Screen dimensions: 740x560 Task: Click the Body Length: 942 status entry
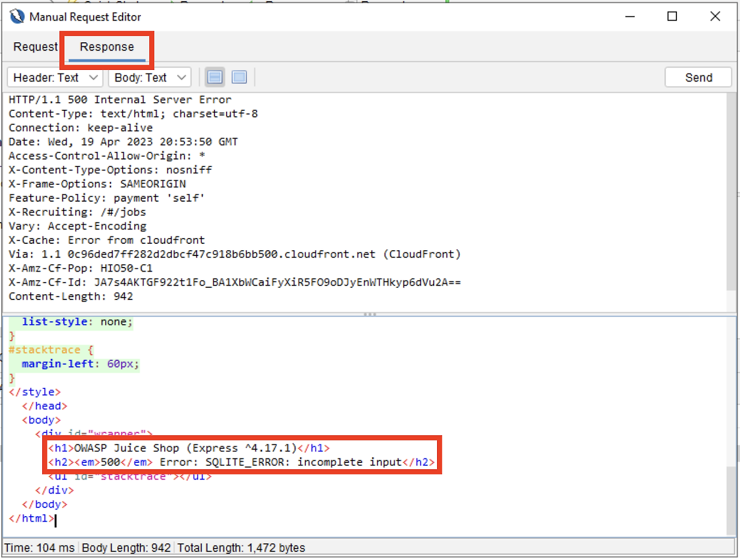pyautogui.click(x=126, y=548)
